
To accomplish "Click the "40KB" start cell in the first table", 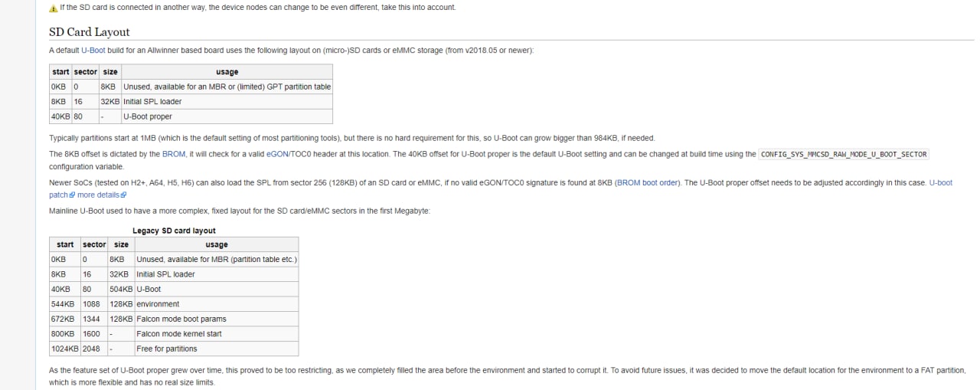I will 60,116.
